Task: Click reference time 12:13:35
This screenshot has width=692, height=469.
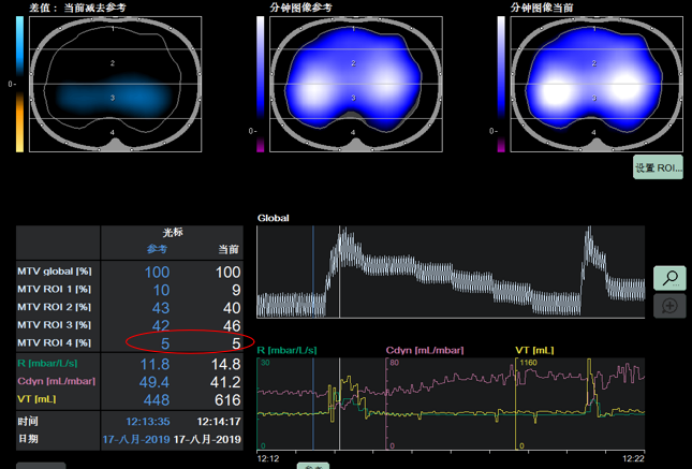Action: [148, 421]
